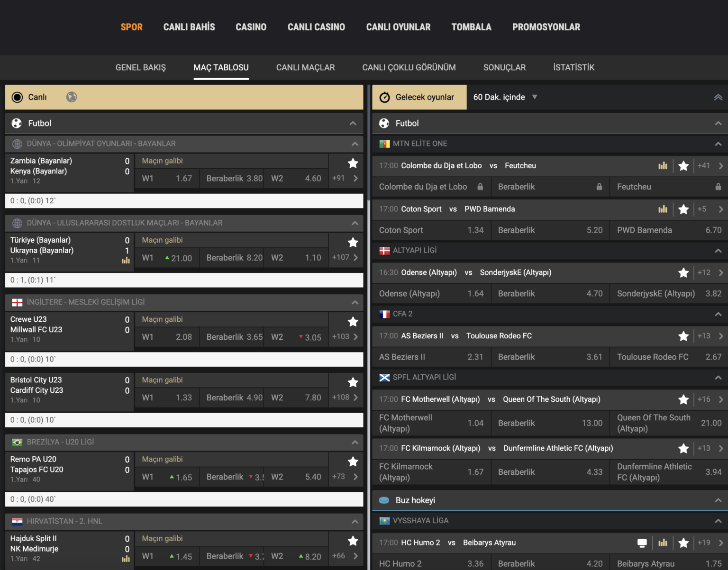The width and height of the screenshot is (728, 570).
Task: Star the FC Motherwell (Altyapı) match
Action: 683,399
